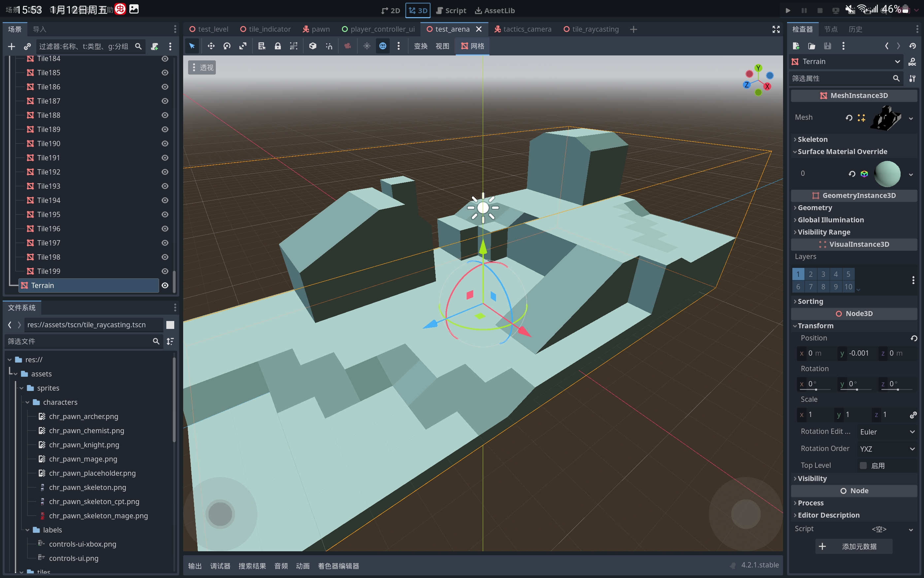Image resolution: width=924 pixels, height=578 pixels.
Task: Enable Top Level checkbox
Action: tap(863, 465)
